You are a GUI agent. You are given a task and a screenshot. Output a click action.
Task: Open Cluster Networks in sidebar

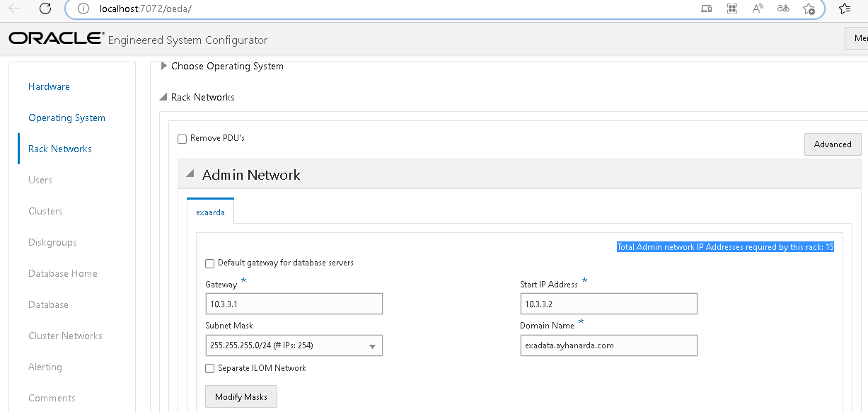[65, 336]
